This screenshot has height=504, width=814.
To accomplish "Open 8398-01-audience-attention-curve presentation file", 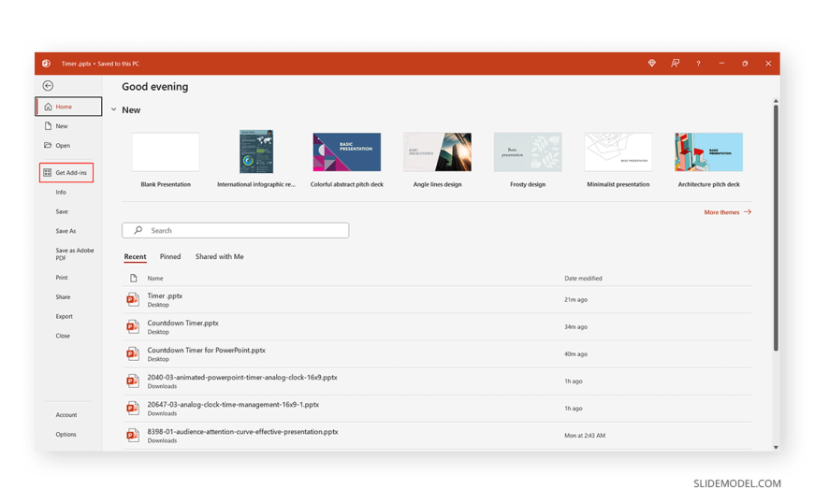I will point(437,436).
